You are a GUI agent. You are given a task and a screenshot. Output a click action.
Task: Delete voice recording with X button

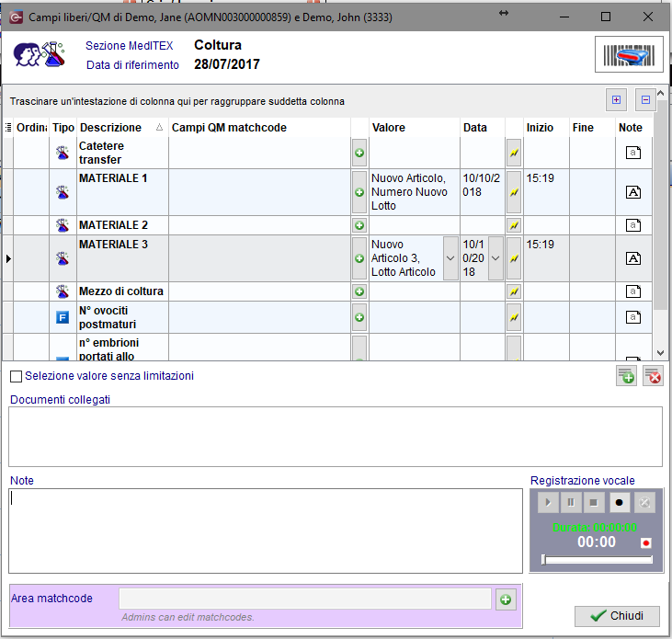(644, 502)
